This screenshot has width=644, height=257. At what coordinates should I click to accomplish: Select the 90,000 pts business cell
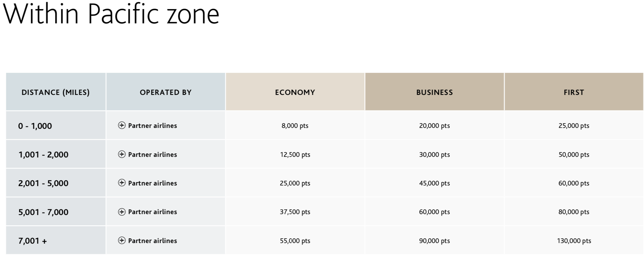point(434,241)
